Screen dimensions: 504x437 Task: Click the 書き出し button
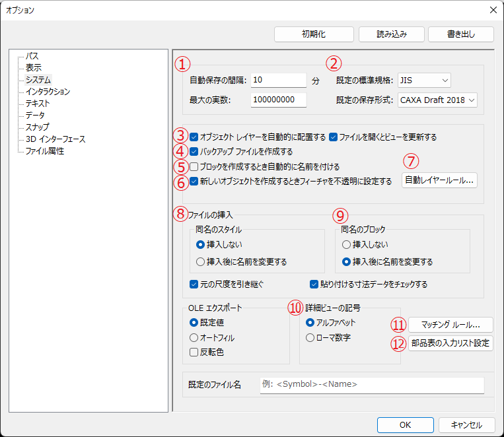[x=461, y=34]
